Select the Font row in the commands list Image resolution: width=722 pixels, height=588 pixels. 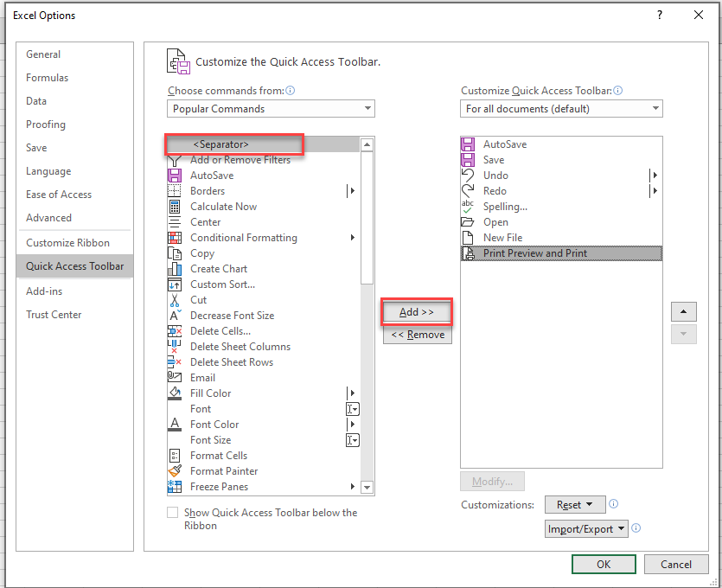click(264, 409)
